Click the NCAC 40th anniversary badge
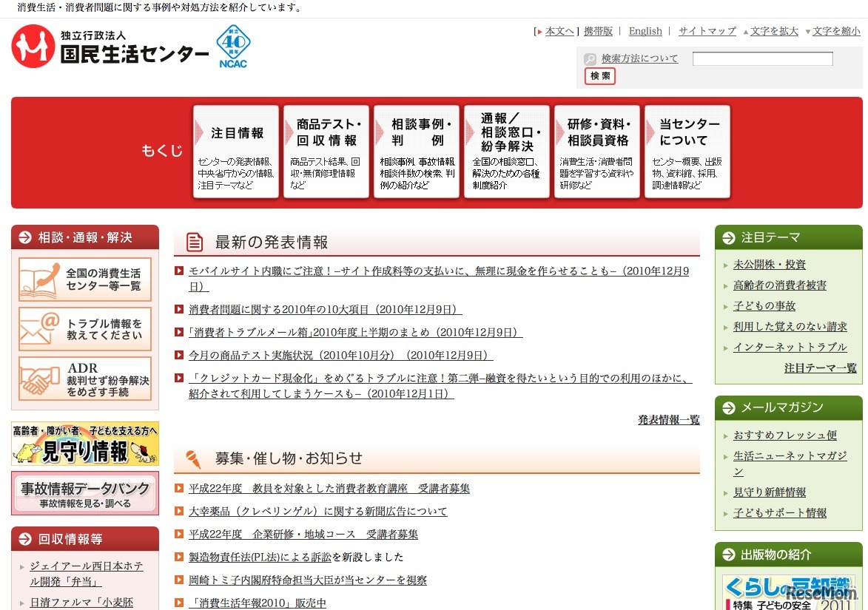 click(x=233, y=47)
